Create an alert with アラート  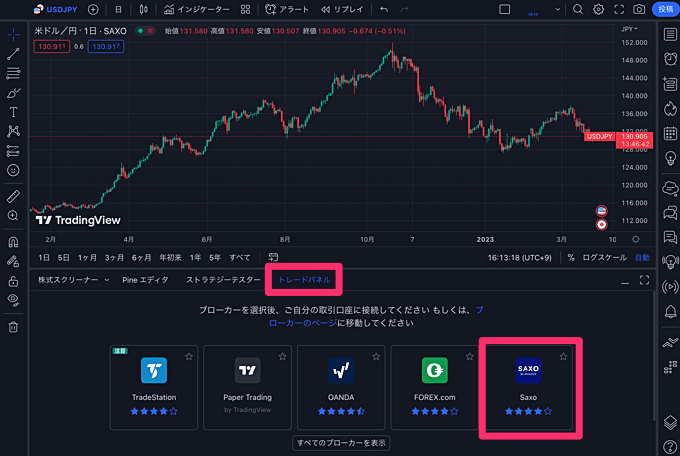pyautogui.click(x=287, y=10)
